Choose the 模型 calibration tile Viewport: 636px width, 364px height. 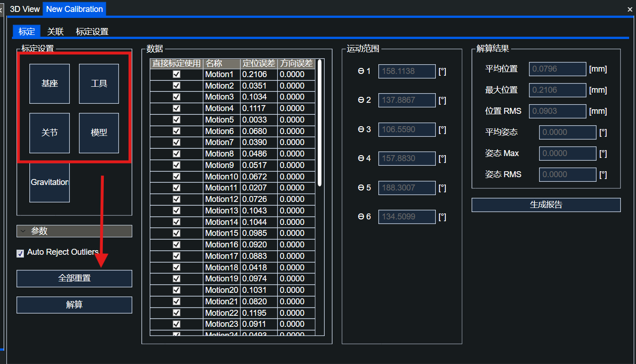point(99,133)
